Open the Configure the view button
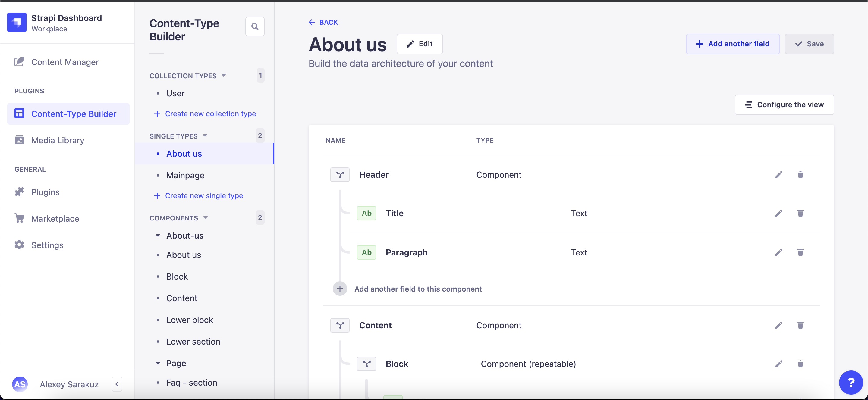 click(784, 105)
